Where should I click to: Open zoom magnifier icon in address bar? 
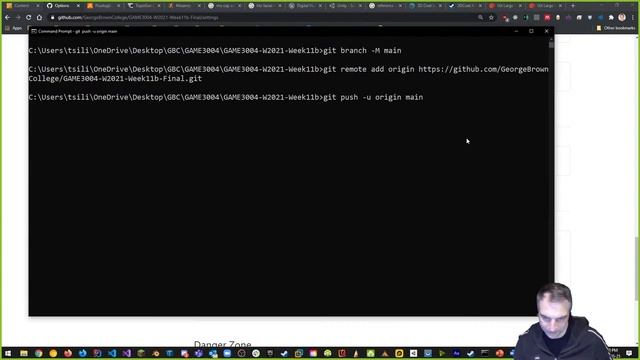pyautogui.click(x=480, y=18)
